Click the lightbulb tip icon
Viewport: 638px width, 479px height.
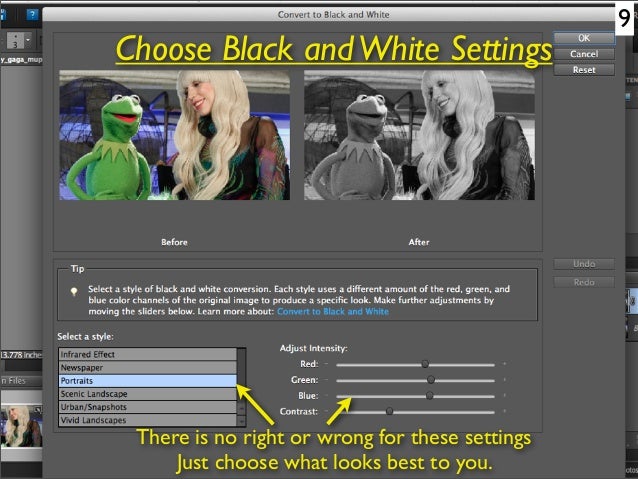74,292
